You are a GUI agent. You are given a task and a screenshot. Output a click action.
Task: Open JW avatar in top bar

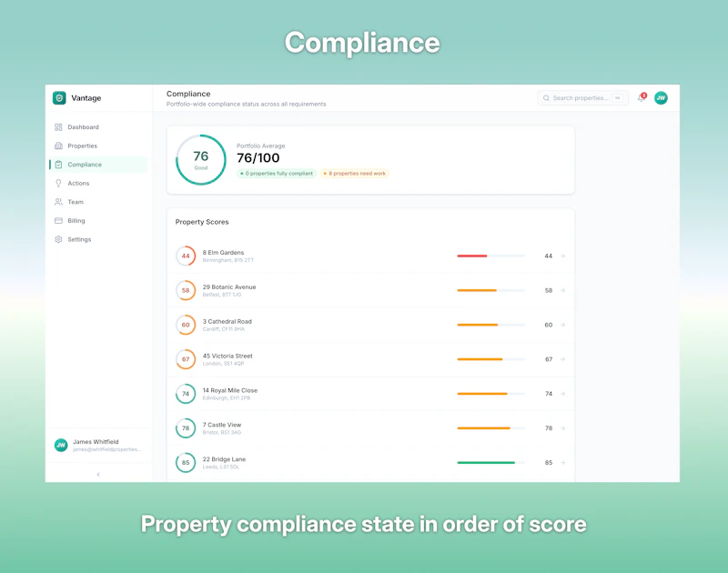click(x=662, y=98)
